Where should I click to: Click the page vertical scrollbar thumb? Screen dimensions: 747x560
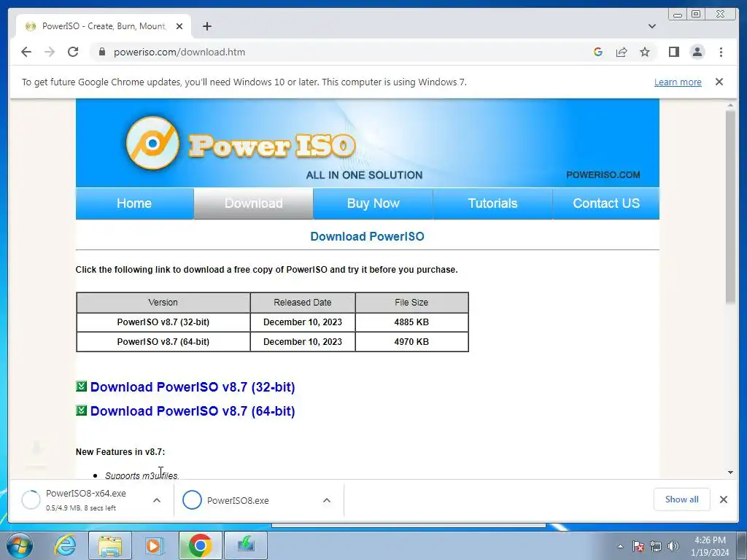click(730, 206)
